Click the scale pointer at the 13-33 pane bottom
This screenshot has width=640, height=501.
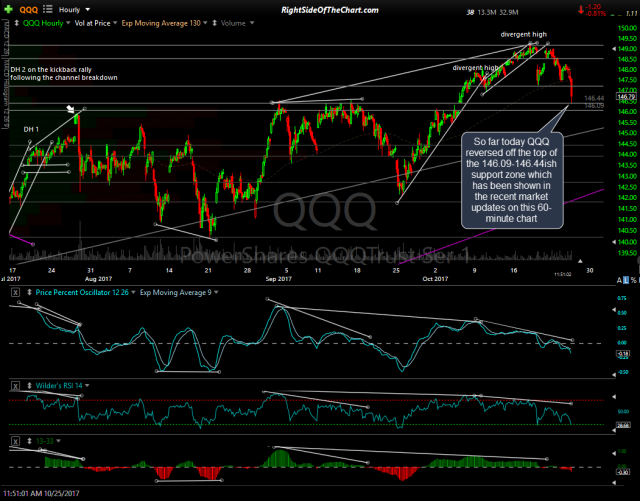click(614, 483)
